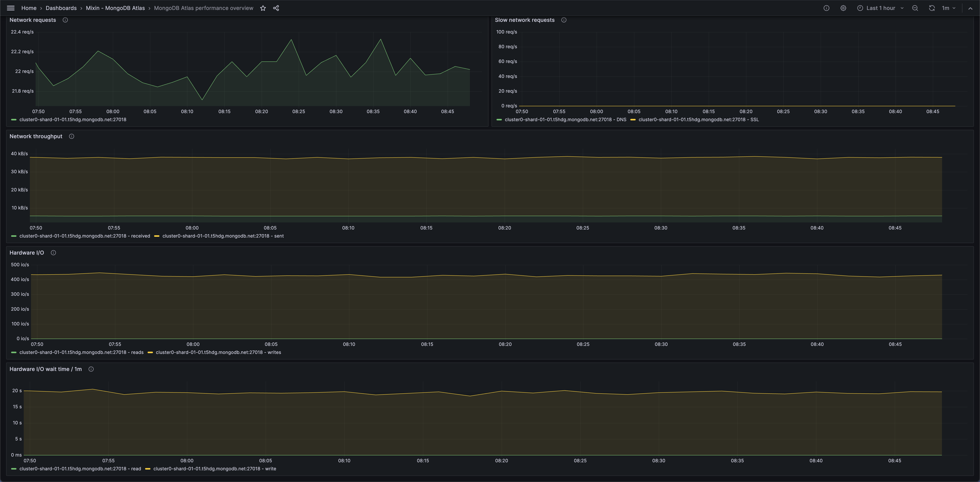Image resolution: width=980 pixels, height=482 pixels.
Task: Click info icon beside Network requests title
Action: [65, 20]
